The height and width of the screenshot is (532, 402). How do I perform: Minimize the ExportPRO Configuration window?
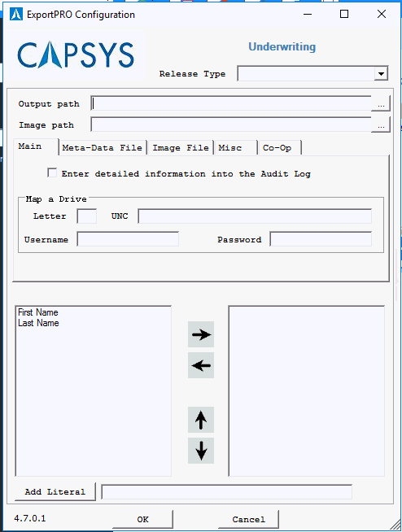pyautogui.click(x=308, y=14)
